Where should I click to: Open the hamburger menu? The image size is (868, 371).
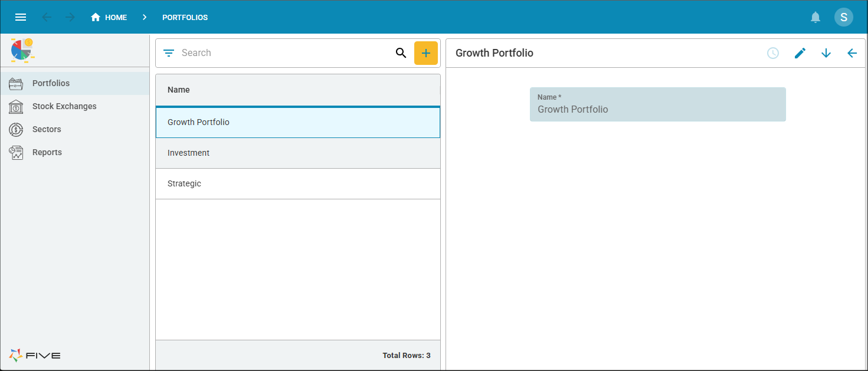(x=21, y=17)
